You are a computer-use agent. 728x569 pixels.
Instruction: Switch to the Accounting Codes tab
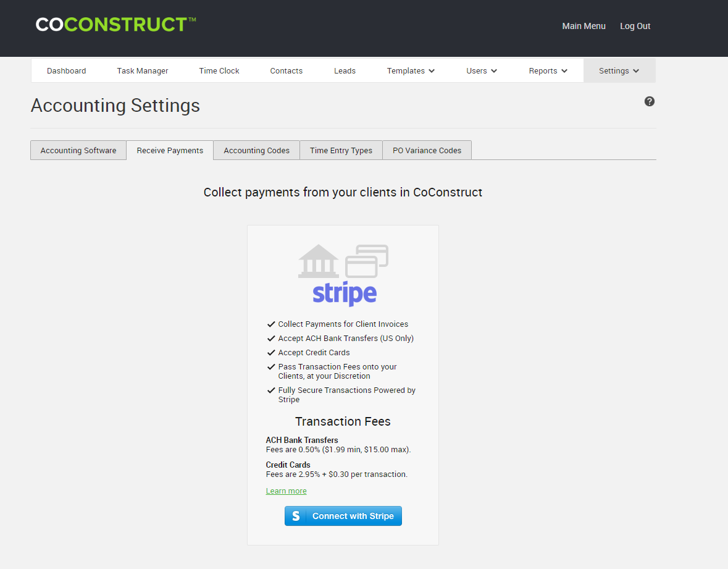coord(256,150)
